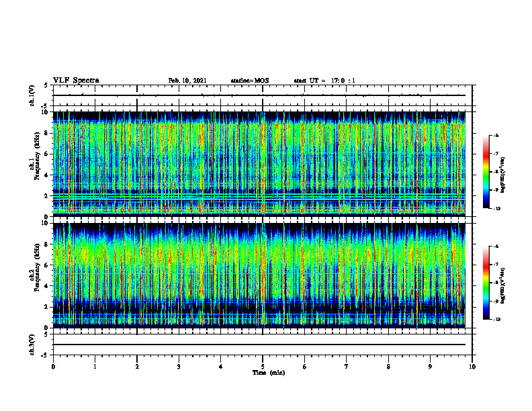Click time axis tick label '7'
The image size is (532, 411).
(x=347, y=367)
